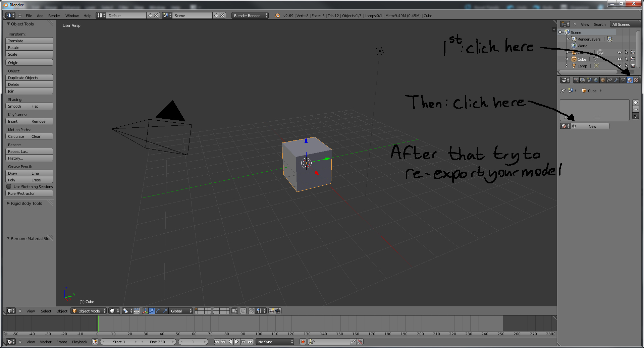Viewport: 644px width, 348px height.
Task: Click the remove material slot minus button
Action: click(x=636, y=109)
